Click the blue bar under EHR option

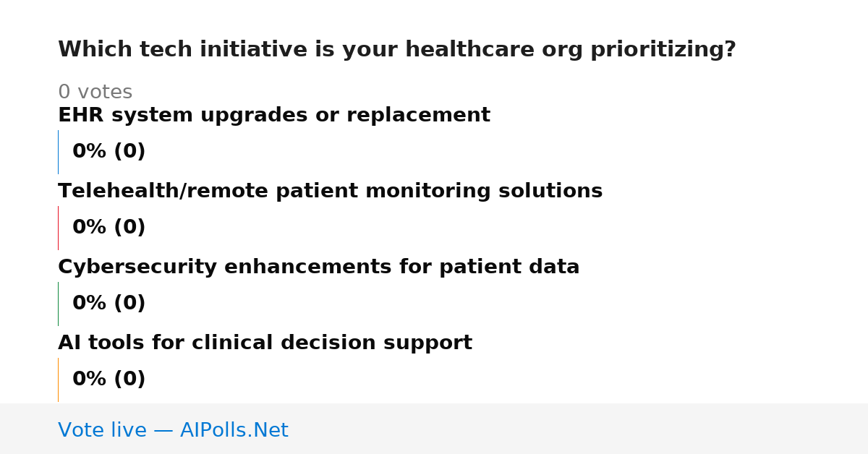click(x=58, y=152)
